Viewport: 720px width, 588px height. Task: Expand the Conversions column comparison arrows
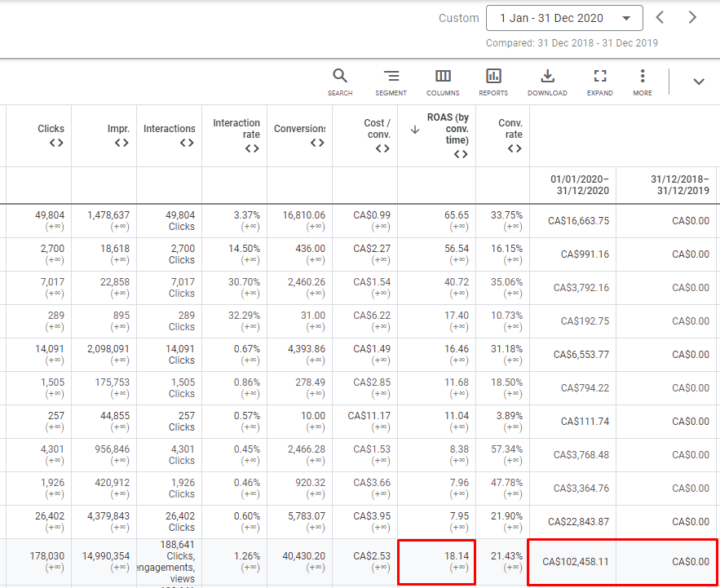317,143
